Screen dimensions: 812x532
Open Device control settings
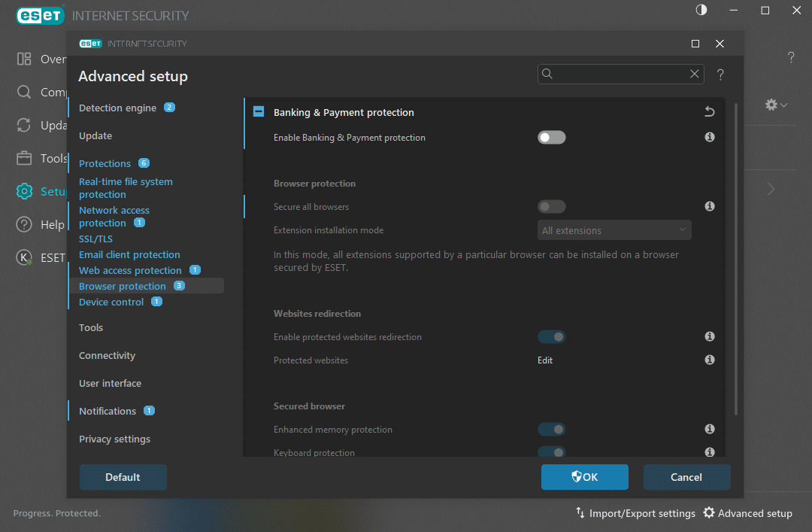pyautogui.click(x=111, y=302)
